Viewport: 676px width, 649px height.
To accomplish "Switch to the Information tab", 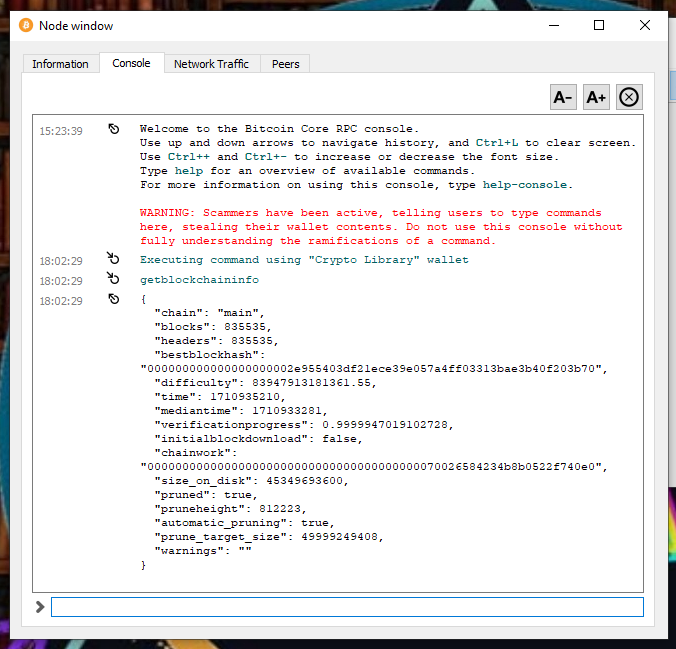I will coord(60,64).
